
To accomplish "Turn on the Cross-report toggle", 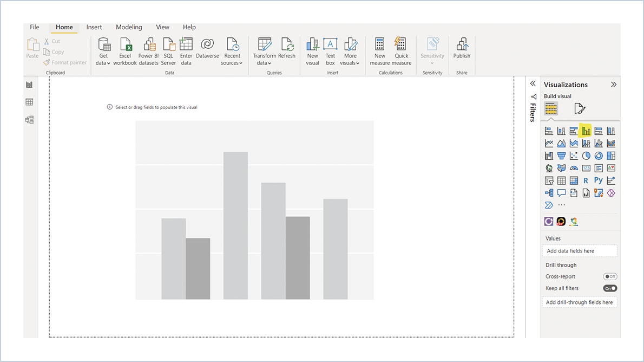I will point(610,276).
